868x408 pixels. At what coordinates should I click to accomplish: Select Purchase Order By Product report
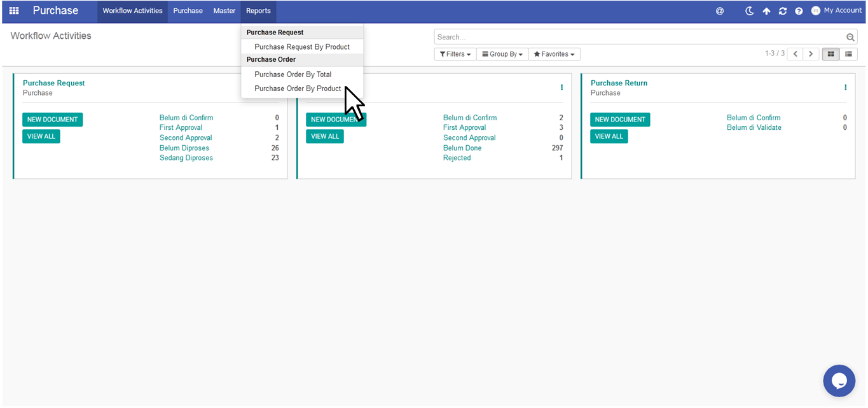click(298, 88)
